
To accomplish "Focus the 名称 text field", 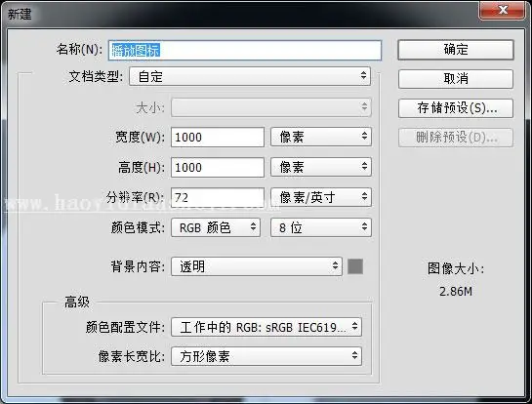I will pyautogui.click(x=245, y=50).
